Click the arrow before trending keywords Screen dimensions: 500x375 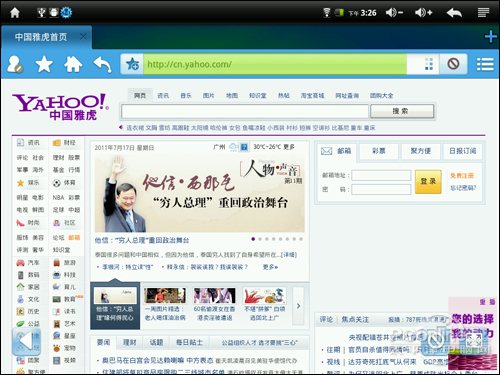coord(121,127)
